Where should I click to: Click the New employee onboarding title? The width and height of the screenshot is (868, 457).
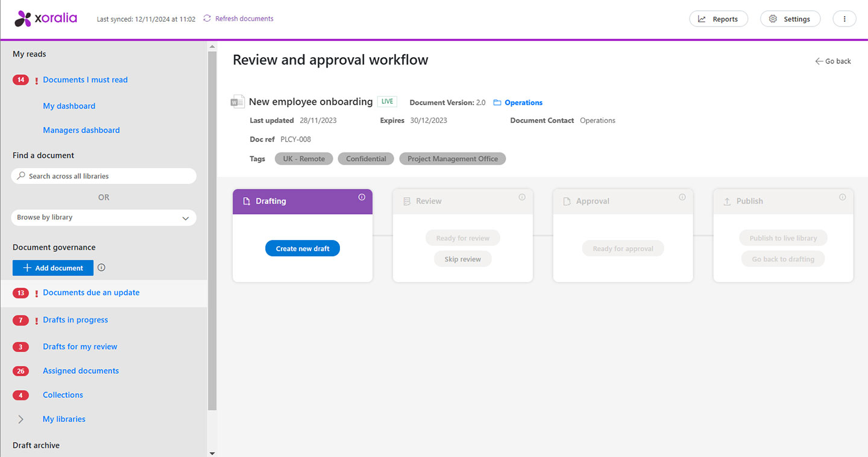pos(311,101)
